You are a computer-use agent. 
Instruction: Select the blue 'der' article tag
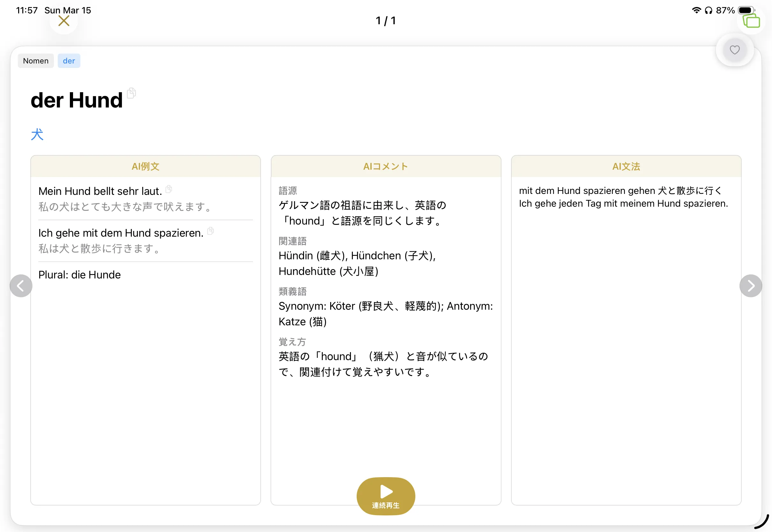pyautogui.click(x=69, y=61)
